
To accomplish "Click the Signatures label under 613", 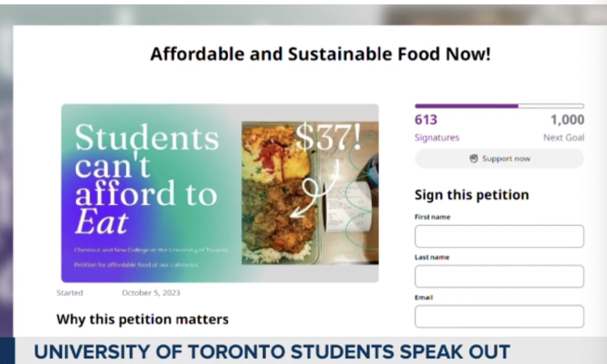I will (x=437, y=138).
